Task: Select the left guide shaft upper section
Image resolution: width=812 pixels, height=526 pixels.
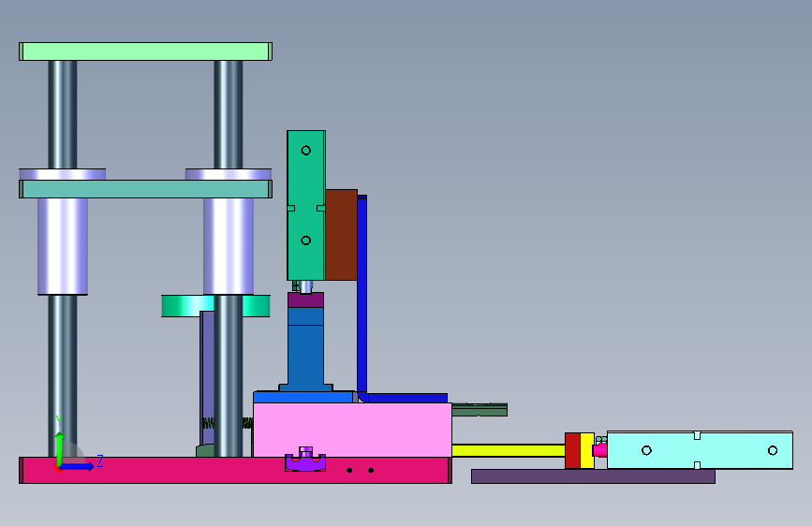Action: [x=63, y=114]
